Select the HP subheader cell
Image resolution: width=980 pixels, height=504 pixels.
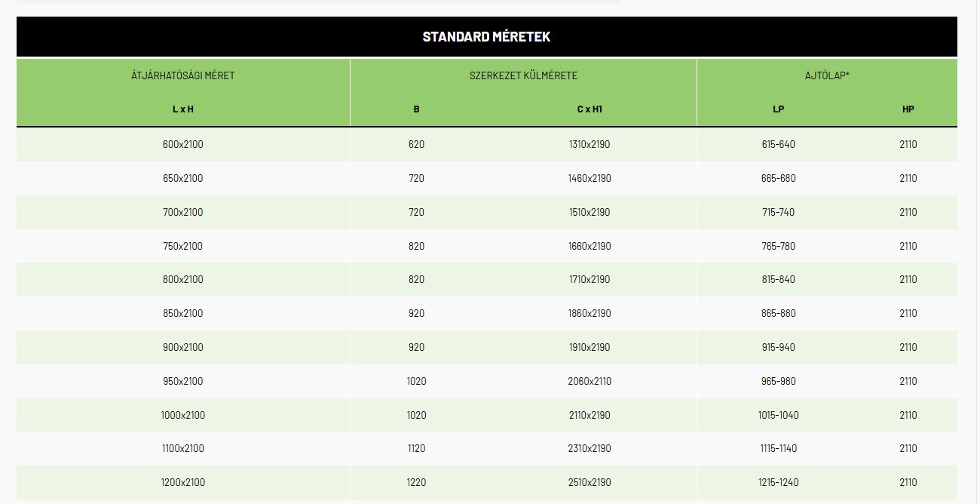908,109
